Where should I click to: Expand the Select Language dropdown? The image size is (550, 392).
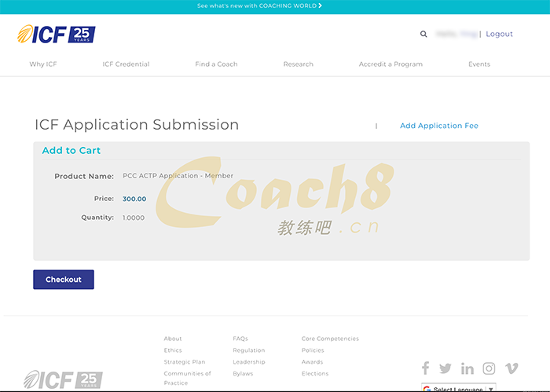click(459, 388)
